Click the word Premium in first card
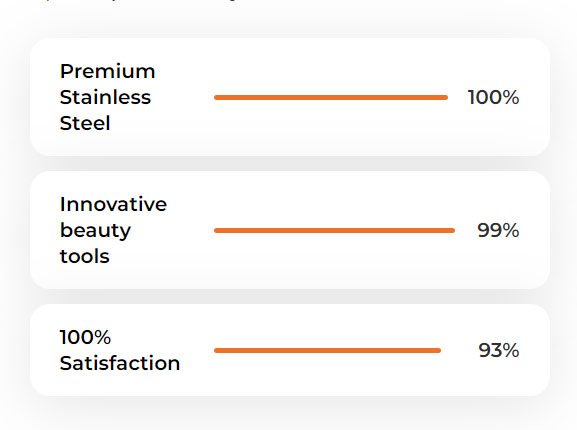Image resolution: width=577 pixels, height=430 pixels. [107, 71]
